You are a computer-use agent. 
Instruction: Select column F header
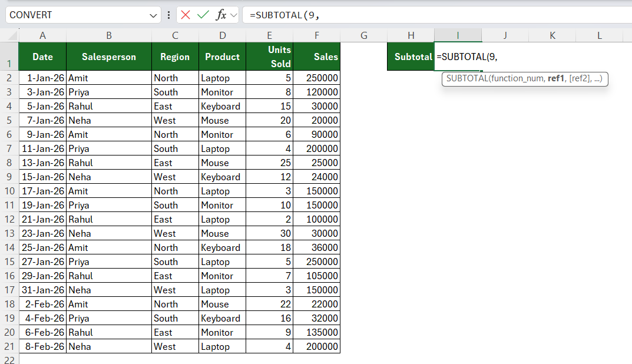pyautogui.click(x=317, y=35)
